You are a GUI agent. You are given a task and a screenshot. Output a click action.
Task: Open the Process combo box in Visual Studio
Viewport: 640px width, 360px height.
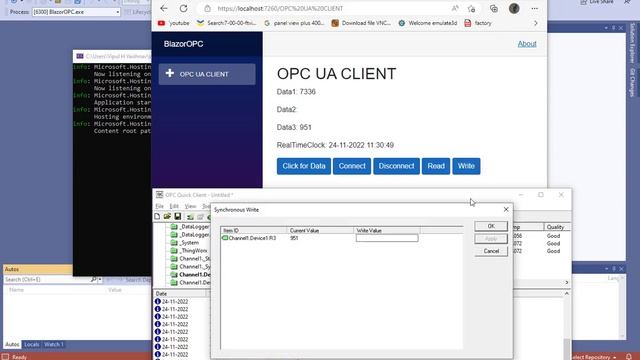pyautogui.click(x=76, y=12)
